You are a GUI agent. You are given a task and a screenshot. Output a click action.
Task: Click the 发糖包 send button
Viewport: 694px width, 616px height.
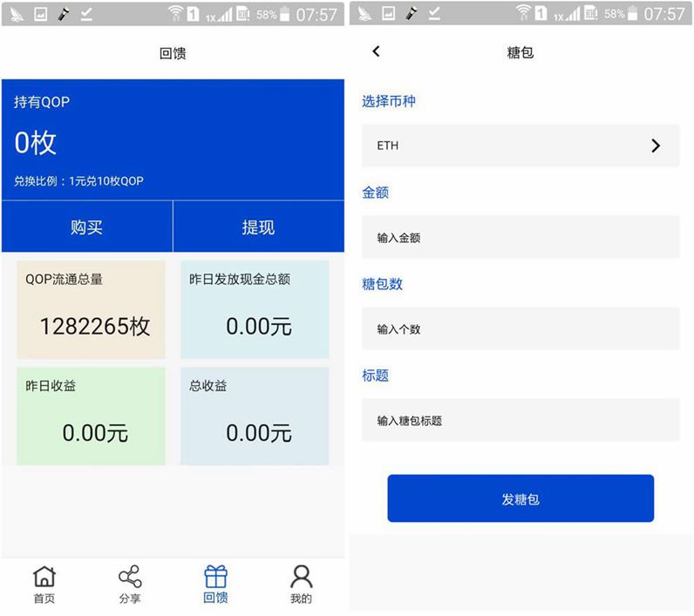tap(520, 498)
